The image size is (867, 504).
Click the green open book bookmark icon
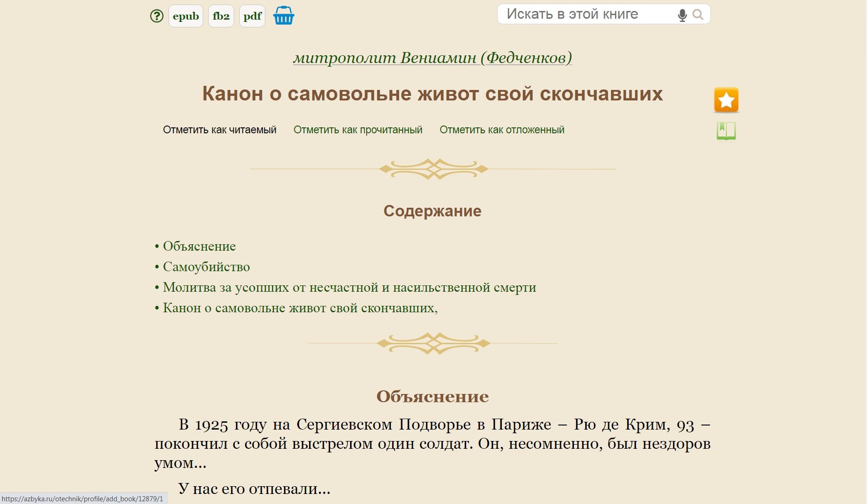726,131
